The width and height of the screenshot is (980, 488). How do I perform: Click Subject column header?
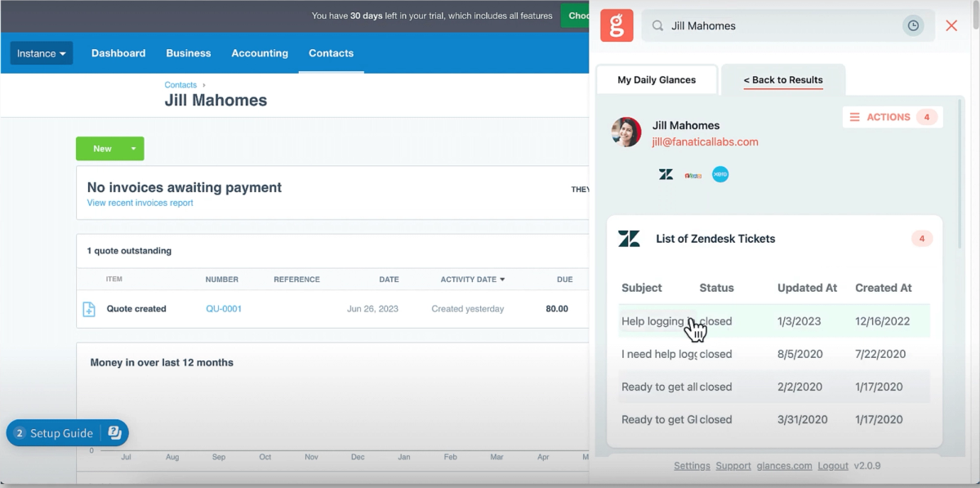642,288
